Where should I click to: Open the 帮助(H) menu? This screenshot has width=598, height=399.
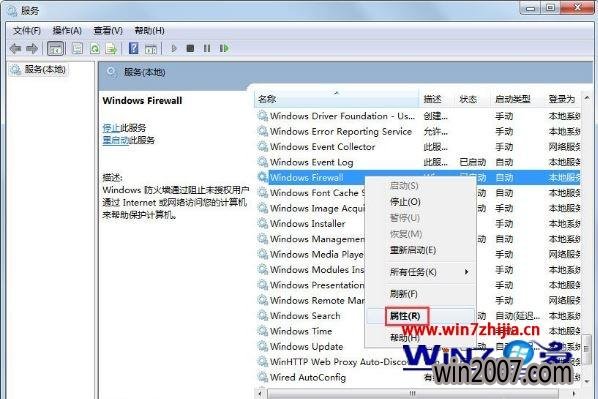149,31
